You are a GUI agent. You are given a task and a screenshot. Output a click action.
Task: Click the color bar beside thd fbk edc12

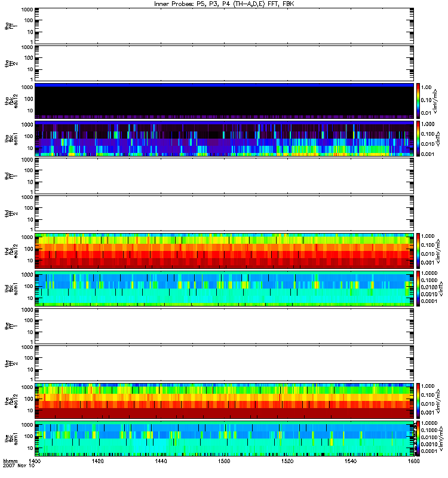tap(418, 251)
